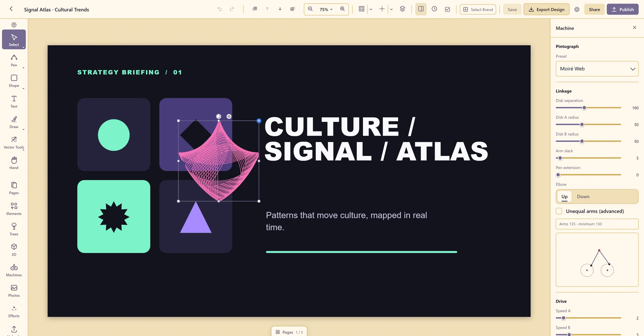Open the Machines panel
644x336 pixels.
tap(14, 270)
